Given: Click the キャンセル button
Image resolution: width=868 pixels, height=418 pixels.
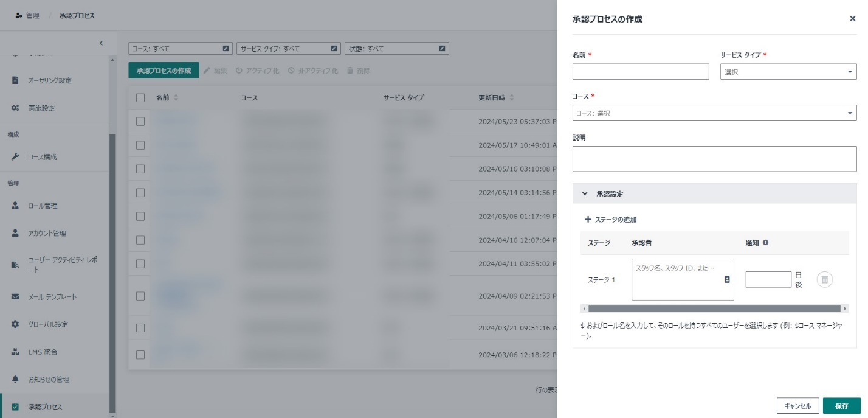Looking at the screenshot, I should click(797, 406).
